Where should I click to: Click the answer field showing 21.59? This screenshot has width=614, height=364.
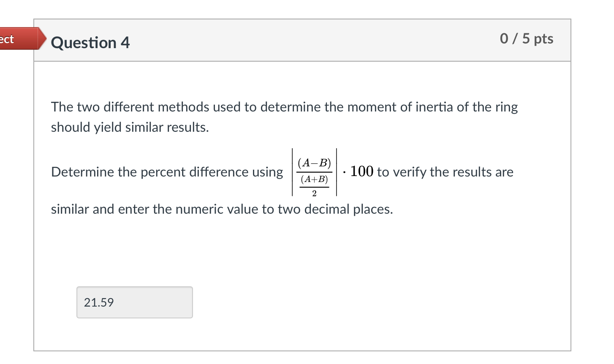[x=134, y=302]
